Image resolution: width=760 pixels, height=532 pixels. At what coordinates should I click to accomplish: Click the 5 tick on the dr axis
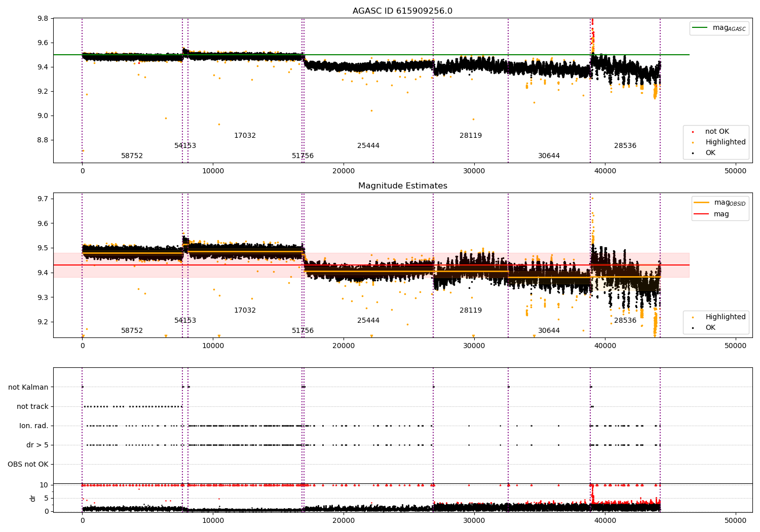(x=46, y=499)
